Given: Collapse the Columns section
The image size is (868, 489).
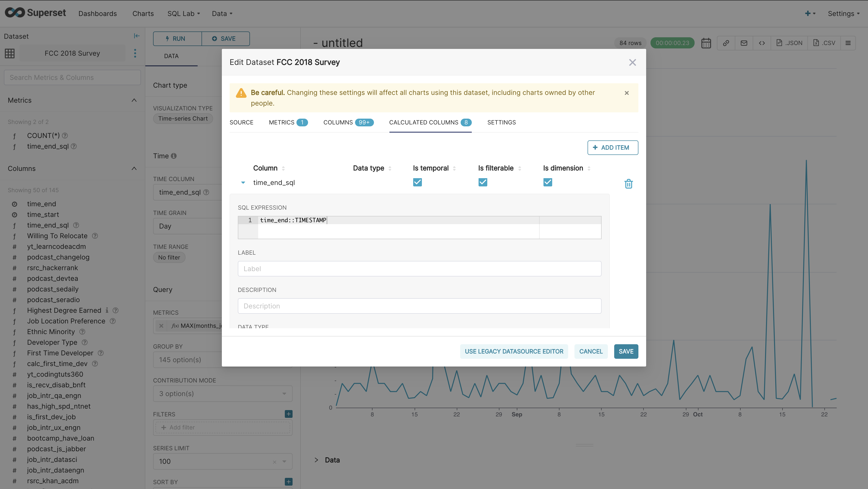Looking at the screenshot, I should [x=134, y=168].
